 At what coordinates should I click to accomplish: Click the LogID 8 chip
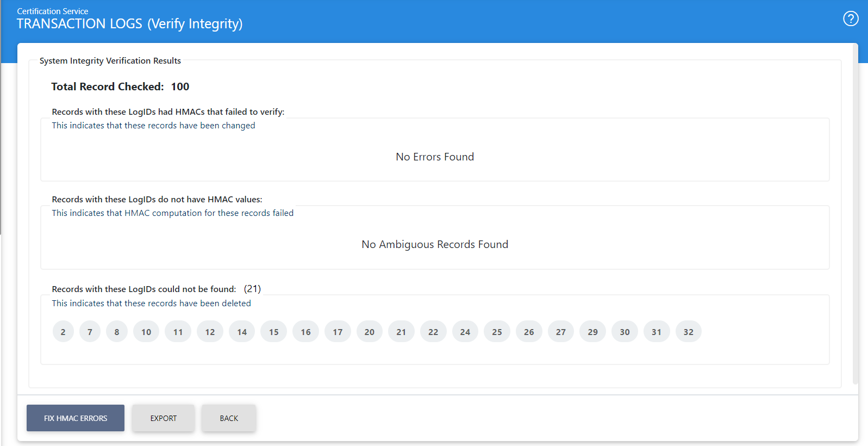pyautogui.click(x=117, y=332)
